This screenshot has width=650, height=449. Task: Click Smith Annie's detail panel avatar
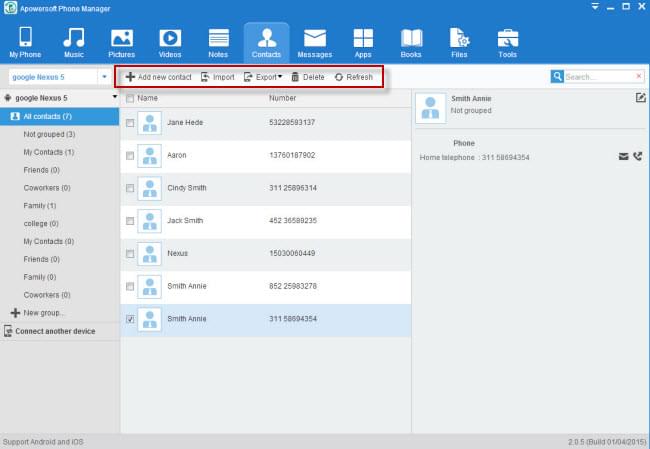pos(430,108)
